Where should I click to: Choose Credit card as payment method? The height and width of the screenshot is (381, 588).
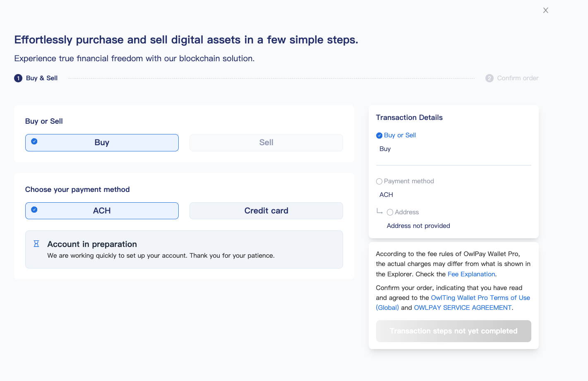pos(266,211)
